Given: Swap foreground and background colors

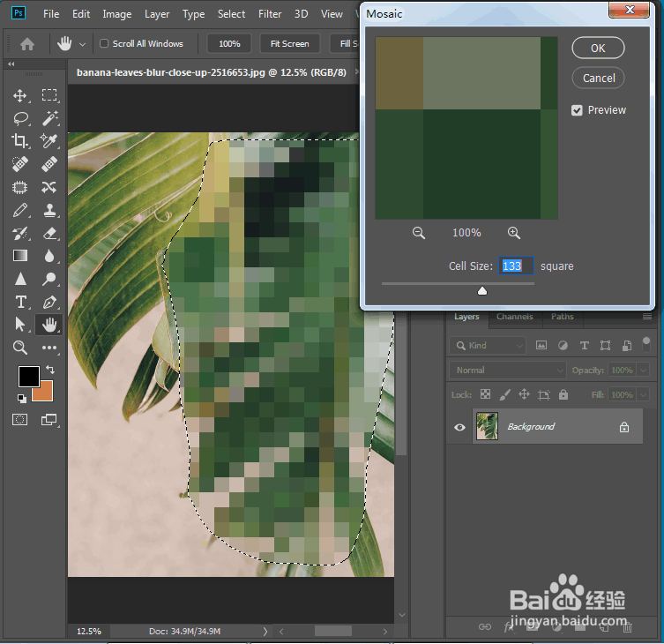Looking at the screenshot, I should point(50,370).
